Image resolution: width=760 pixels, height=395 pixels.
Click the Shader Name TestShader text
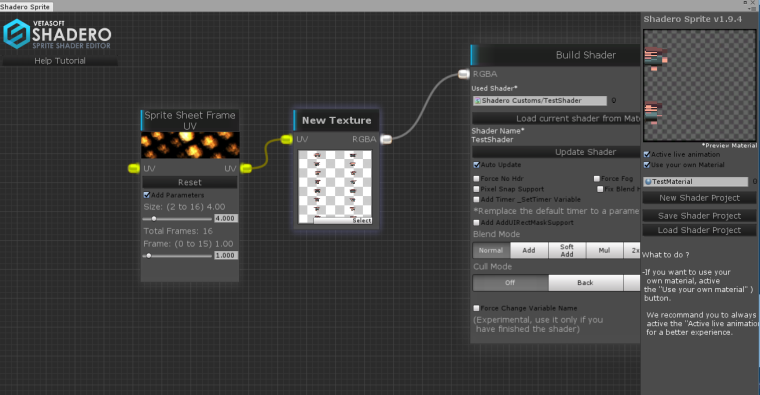(x=492, y=140)
